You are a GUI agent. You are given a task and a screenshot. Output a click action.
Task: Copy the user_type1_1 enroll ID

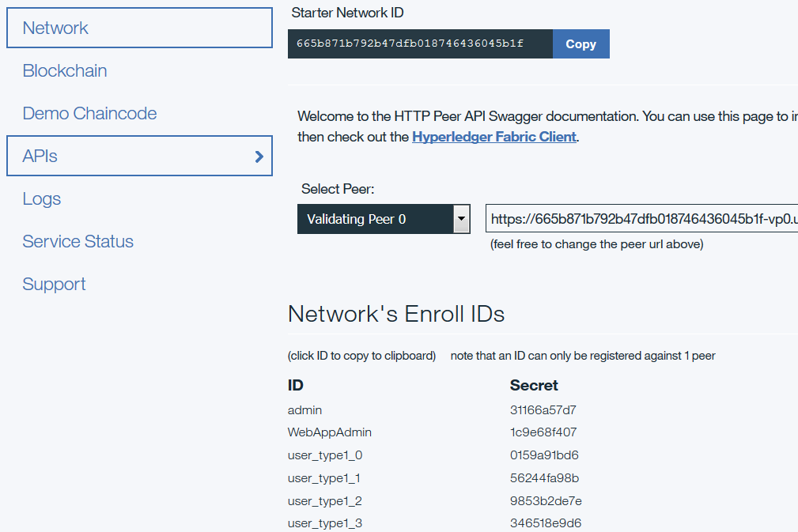[325, 477]
